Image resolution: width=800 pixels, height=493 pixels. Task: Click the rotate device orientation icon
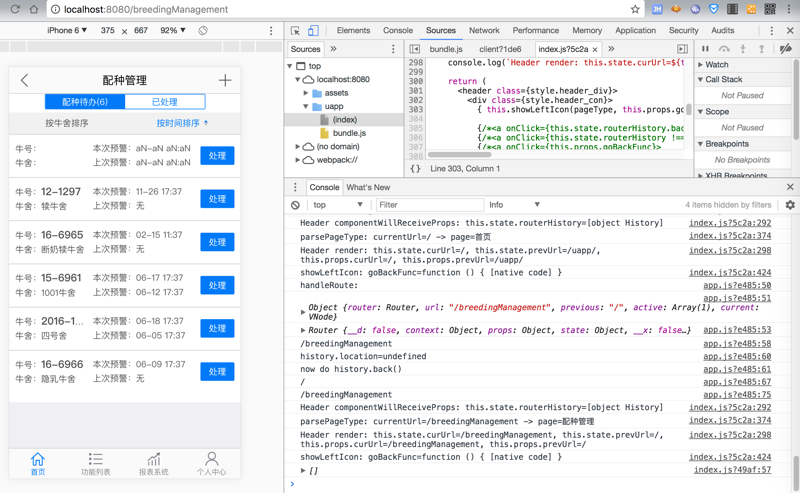[x=203, y=31]
